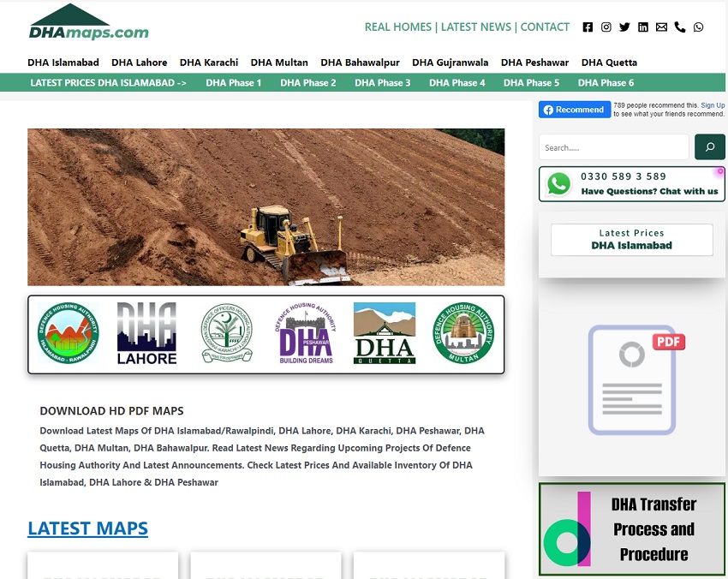Click the DOWNLOAD HD PDF MAPS heading
Image resolution: width=728 pixels, height=579 pixels.
[x=111, y=411]
